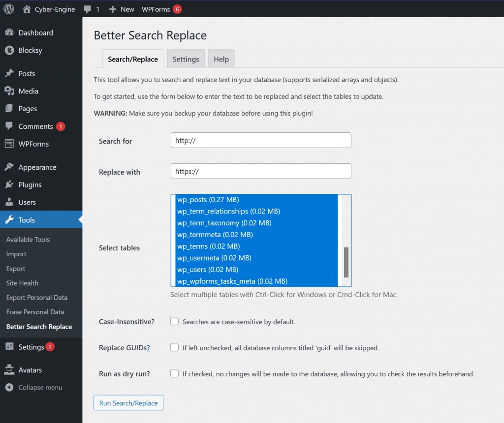Click the Dashboard gauge icon

(9, 33)
